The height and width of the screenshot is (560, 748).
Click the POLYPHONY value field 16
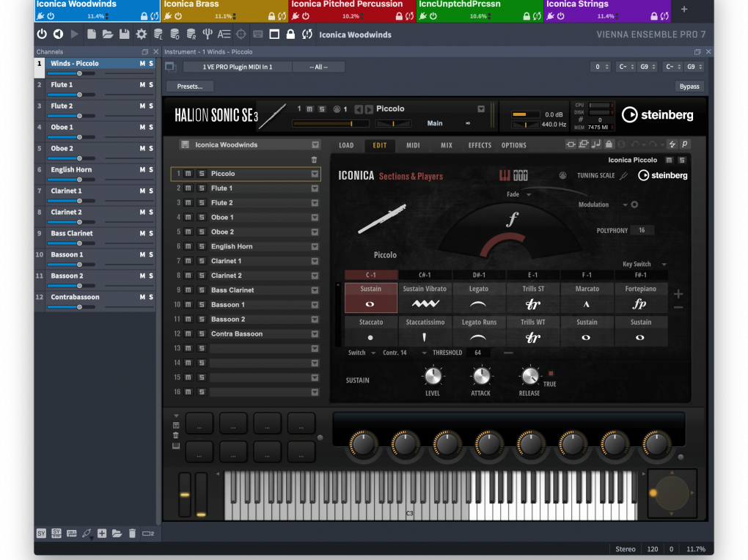coord(642,230)
